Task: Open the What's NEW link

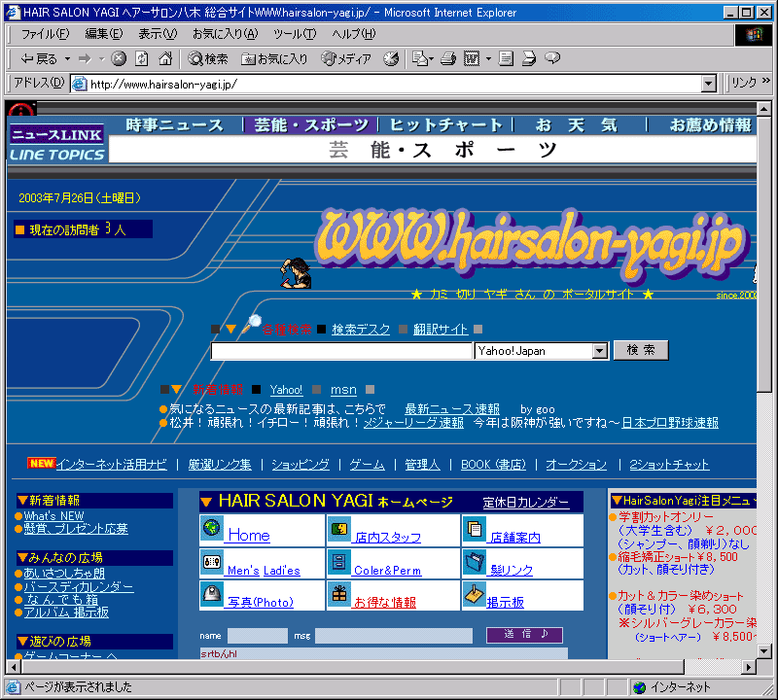Action: [x=53, y=516]
